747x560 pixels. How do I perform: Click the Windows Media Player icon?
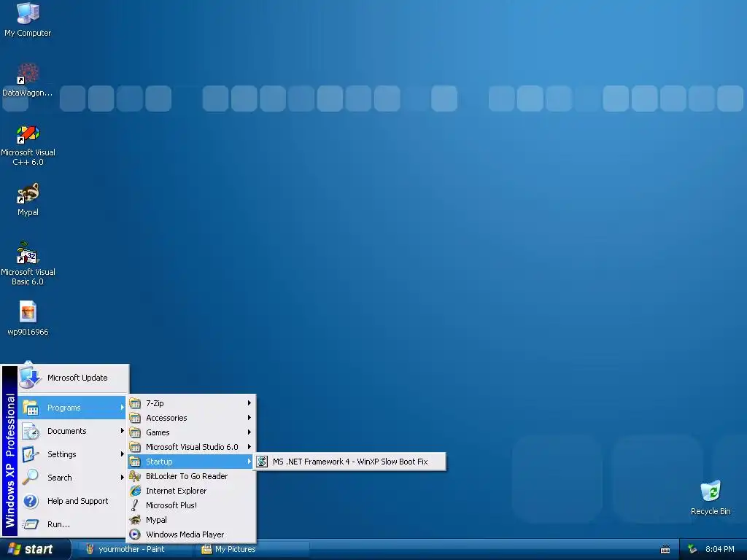pos(135,534)
